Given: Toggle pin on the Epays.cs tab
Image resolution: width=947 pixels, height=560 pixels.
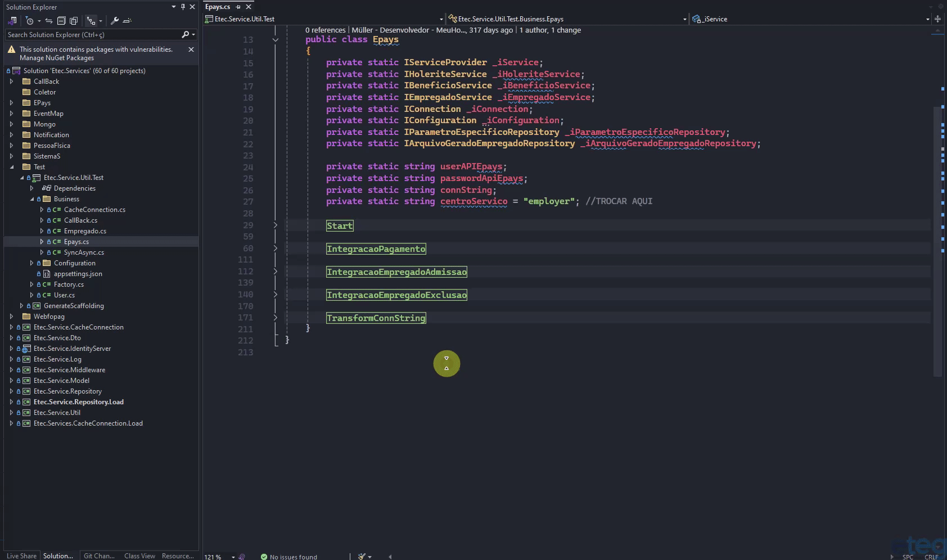Looking at the screenshot, I should tap(238, 7).
